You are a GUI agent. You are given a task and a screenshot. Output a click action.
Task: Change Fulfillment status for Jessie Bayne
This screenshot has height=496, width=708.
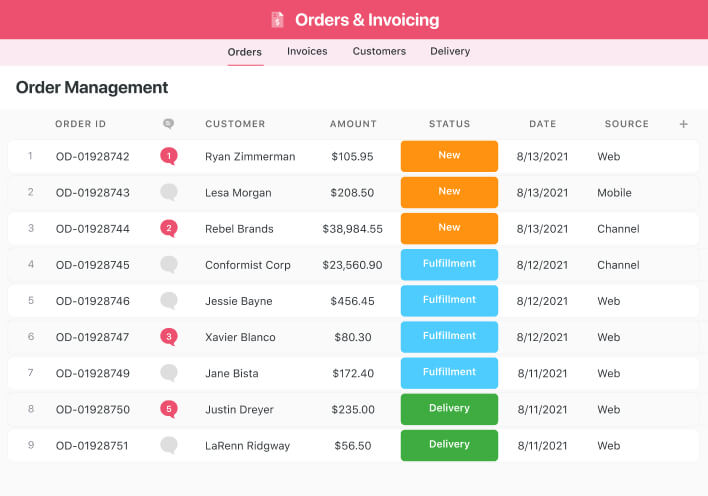pos(449,301)
